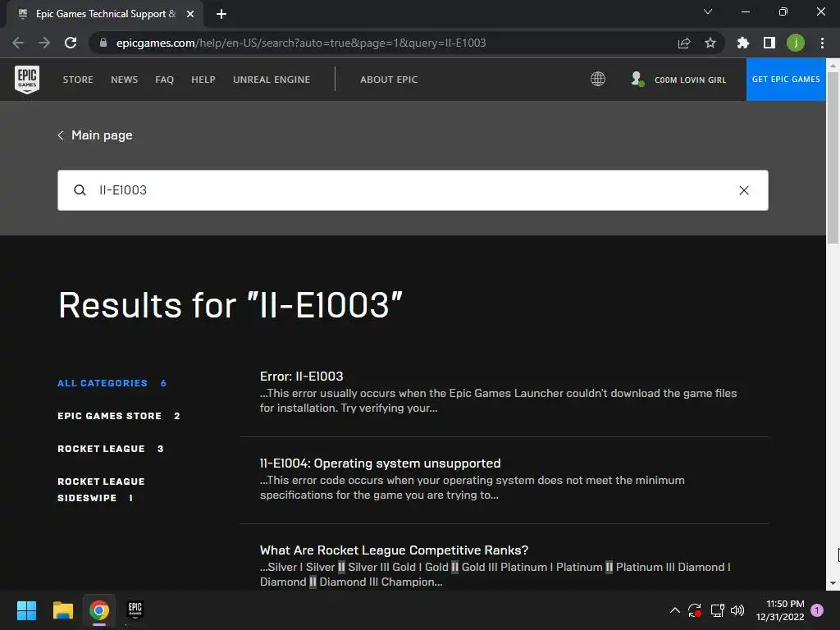Image resolution: width=840 pixels, height=630 pixels.
Task: Open Error: II-E1003 result
Action: coord(302,376)
